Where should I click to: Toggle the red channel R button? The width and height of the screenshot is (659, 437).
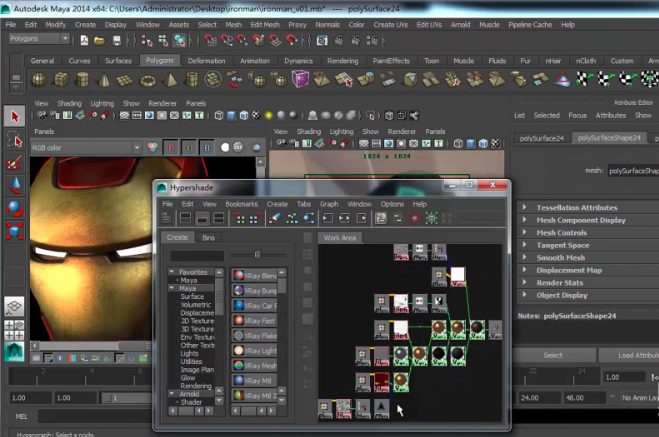[x=171, y=147]
